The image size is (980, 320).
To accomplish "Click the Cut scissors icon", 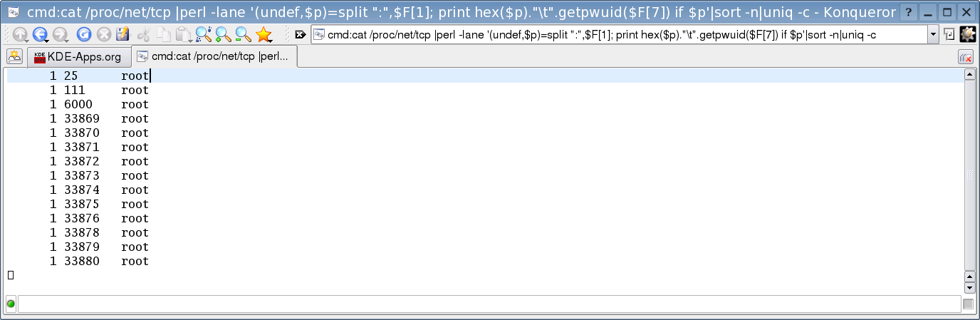I will pos(144,34).
